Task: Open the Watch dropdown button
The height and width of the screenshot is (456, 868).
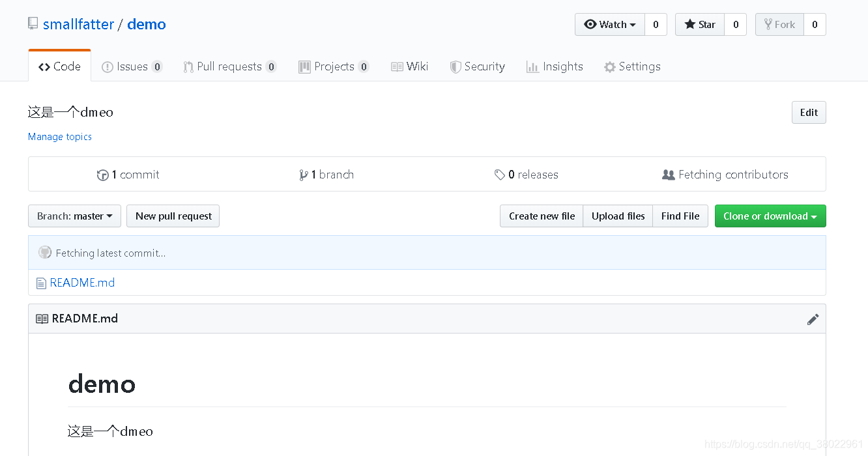Action: tap(610, 25)
